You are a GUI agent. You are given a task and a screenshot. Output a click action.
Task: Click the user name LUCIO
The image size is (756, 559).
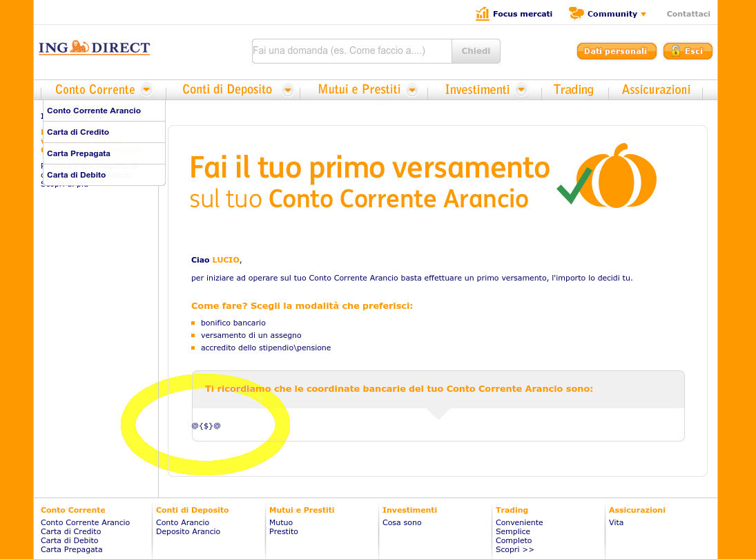pos(226,260)
